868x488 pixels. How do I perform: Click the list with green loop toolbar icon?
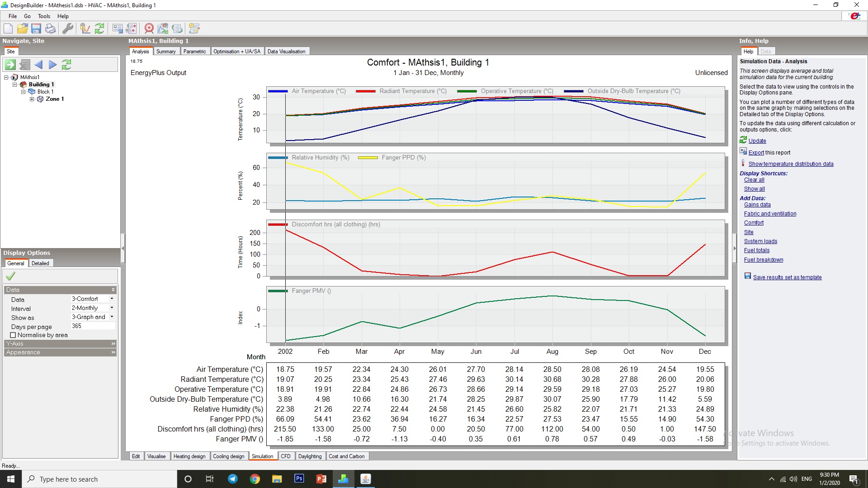177,28
